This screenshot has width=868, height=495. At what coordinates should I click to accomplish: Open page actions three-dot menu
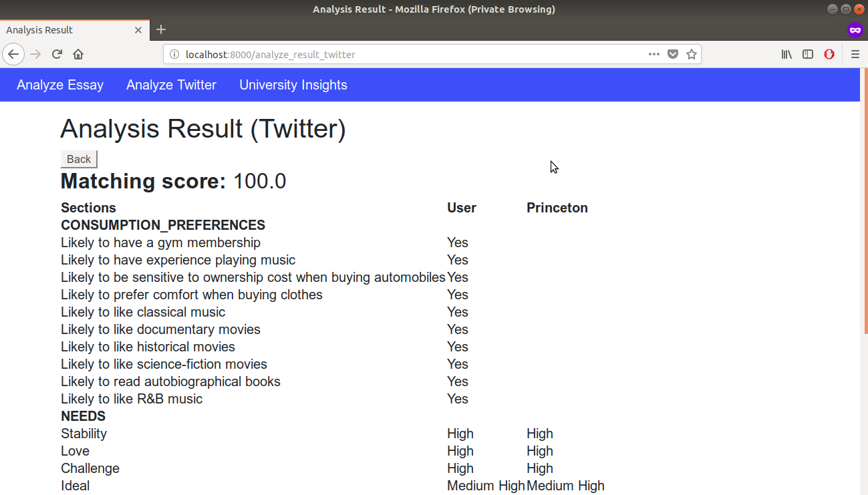point(654,54)
